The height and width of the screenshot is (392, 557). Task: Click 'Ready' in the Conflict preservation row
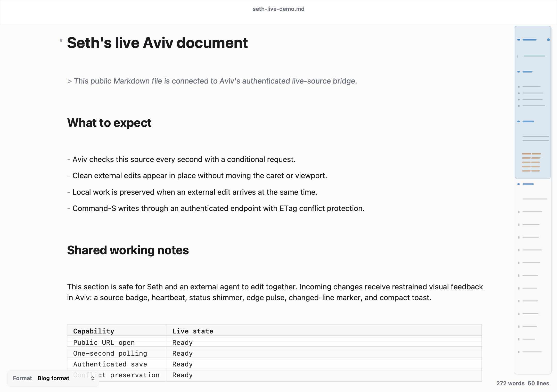tap(183, 375)
